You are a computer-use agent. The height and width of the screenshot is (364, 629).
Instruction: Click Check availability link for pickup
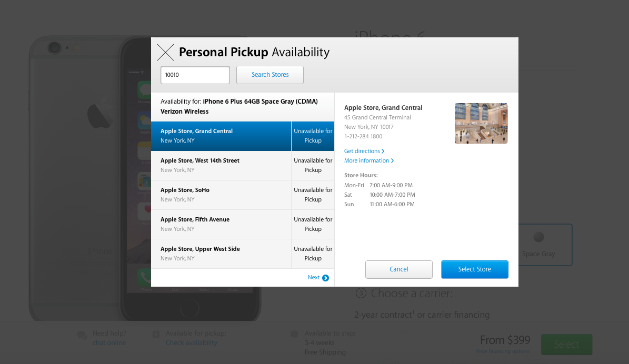[x=191, y=343]
